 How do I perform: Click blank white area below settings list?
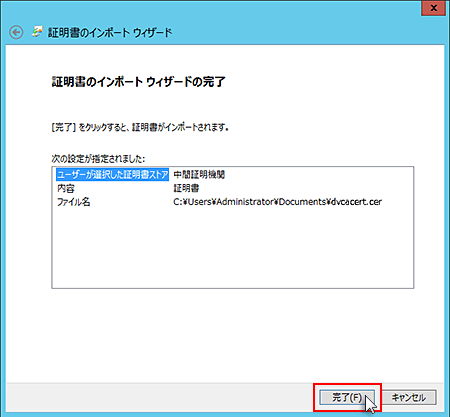(x=233, y=333)
